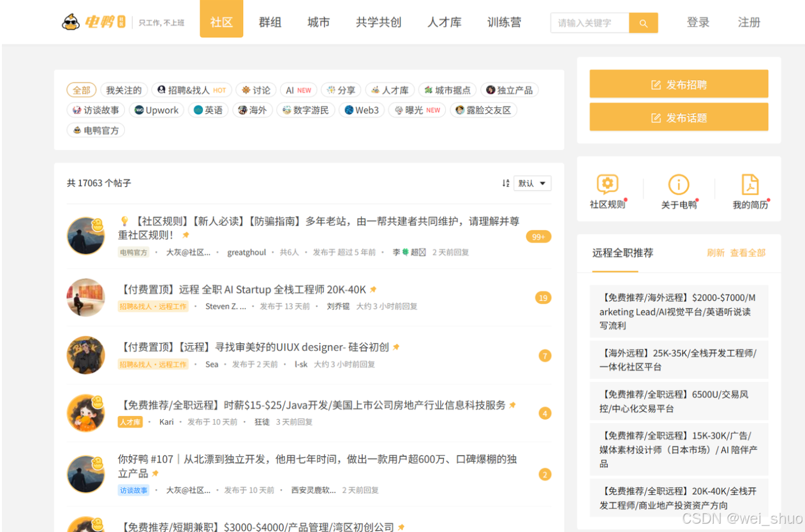Image resolution: width=805 pixels, height=532 pixels.
Task: Open the 训练营 menu item
Action: (x=504, y=22)
